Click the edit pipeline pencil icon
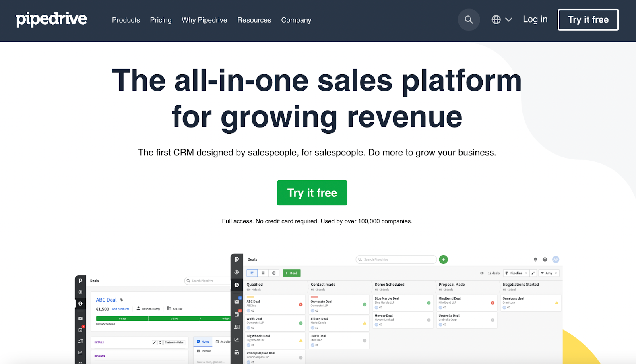 click(x=533, y=273)
